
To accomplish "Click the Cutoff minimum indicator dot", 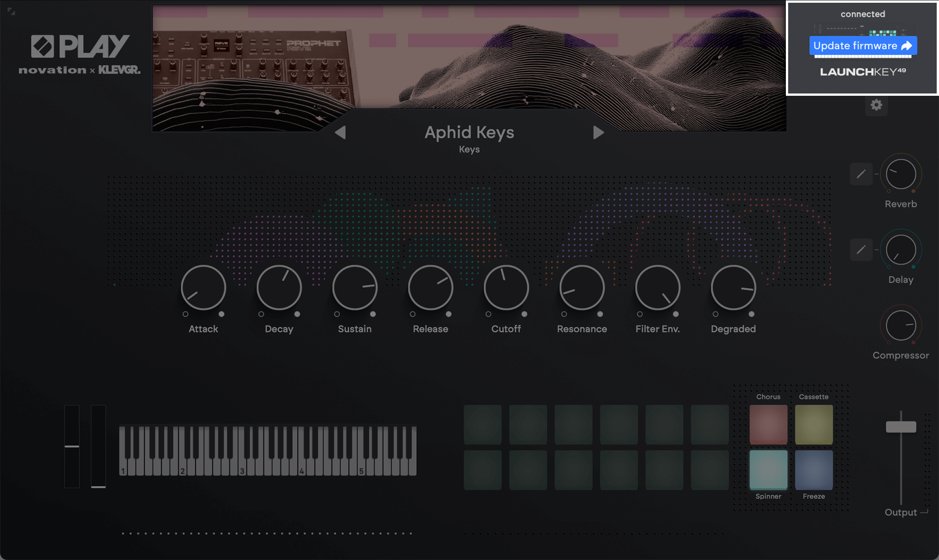I will point(488,314).
